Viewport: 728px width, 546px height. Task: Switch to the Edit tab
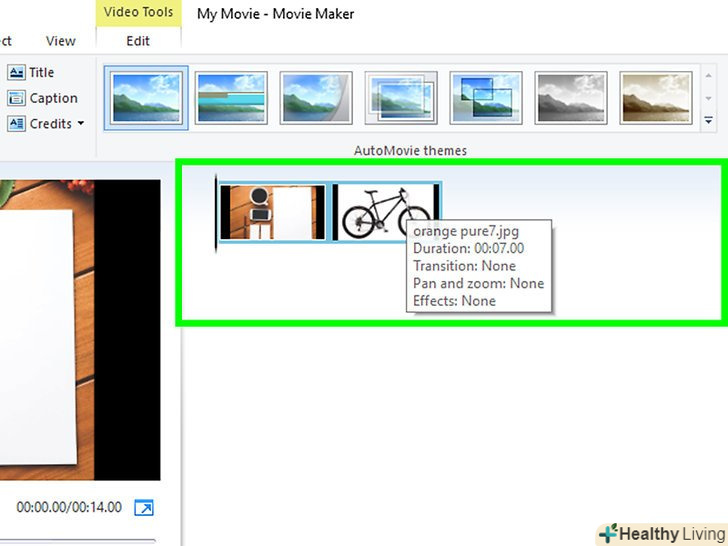pos(138,41)
